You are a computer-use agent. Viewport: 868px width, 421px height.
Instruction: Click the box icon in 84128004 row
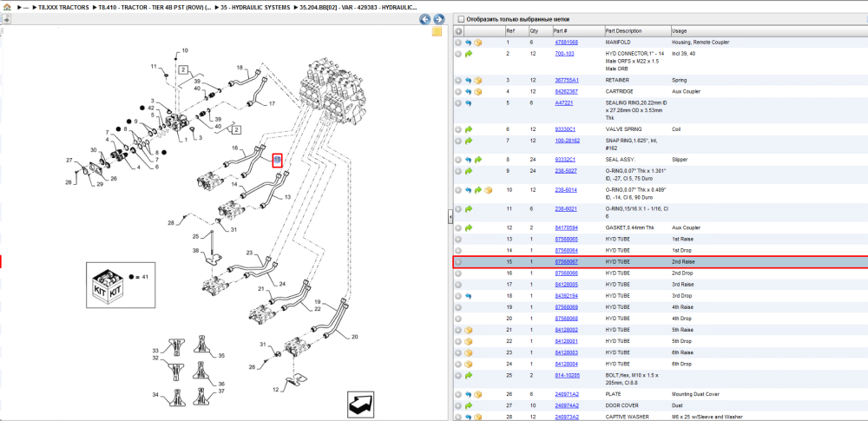(x=469, y=364)
